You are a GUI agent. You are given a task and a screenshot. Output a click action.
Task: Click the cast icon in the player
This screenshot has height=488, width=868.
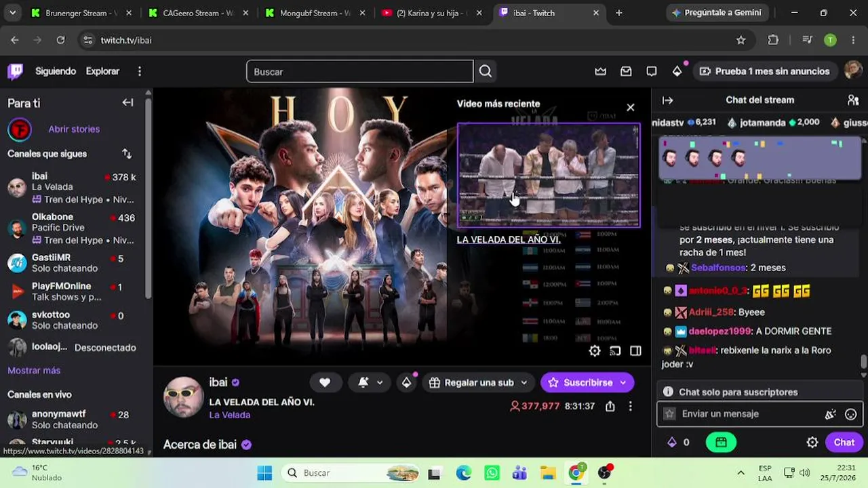615,350
